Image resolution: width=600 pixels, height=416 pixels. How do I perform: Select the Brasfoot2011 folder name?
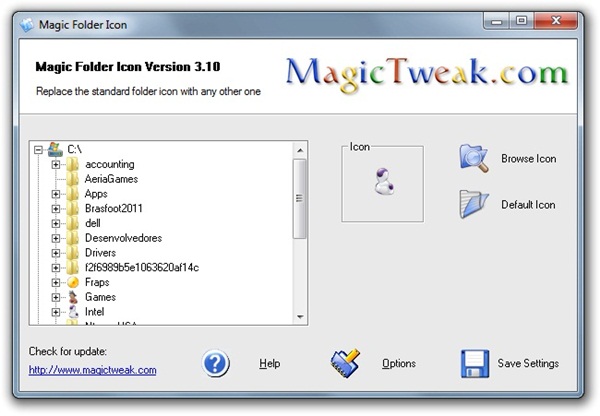[114, 209]
